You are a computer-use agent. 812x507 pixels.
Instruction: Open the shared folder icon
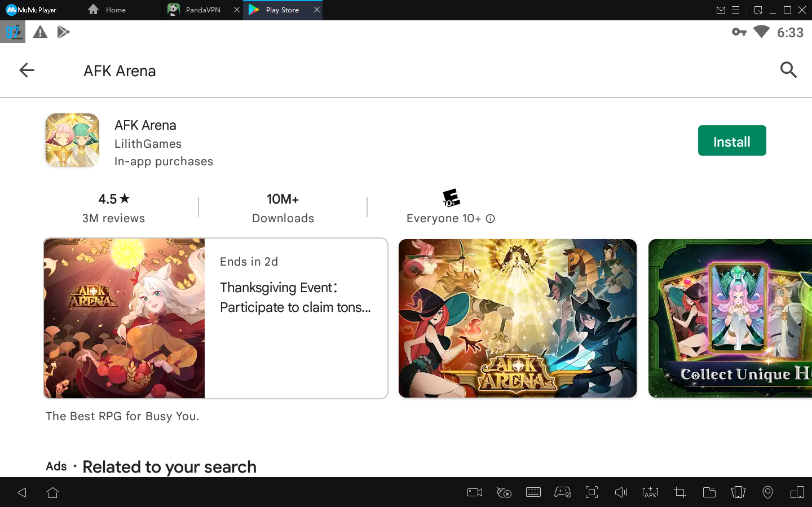coord(709,492)
